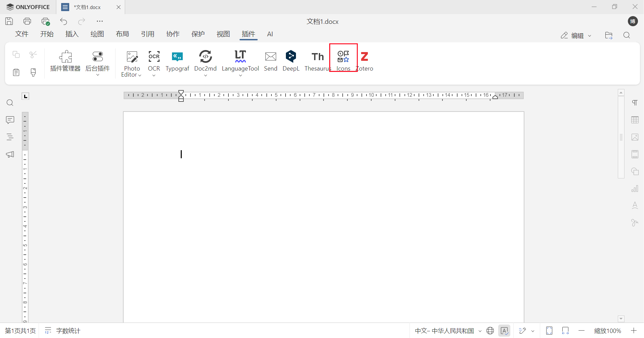Expand the Doc2md dropdown arrow
The height and width of the screenshot is (338, 644).
(206, 76)
